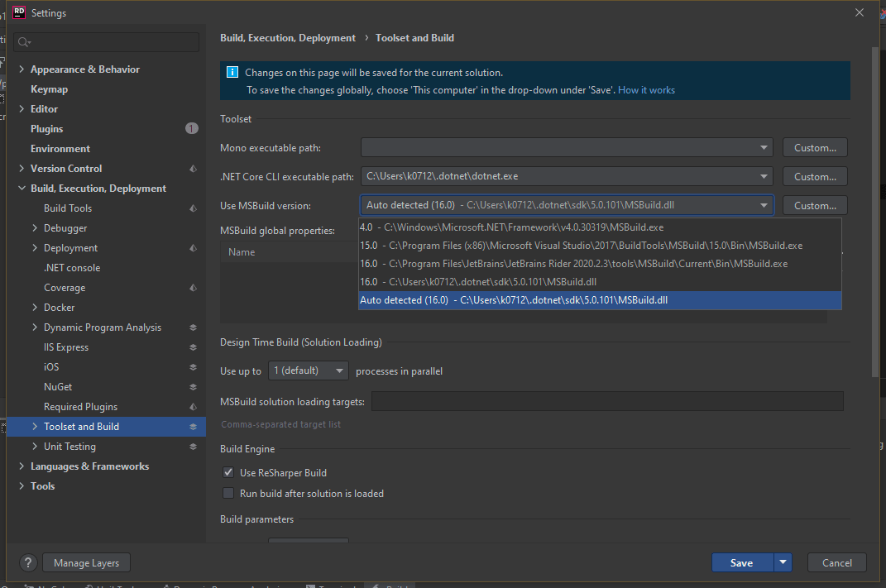Close the Settings dialog with the X

860,12
